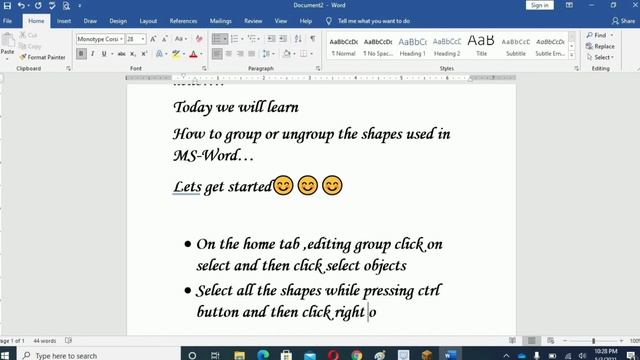Toggle Subscript formatting
Image resolution: width=640 pixels, height=360 pixels.
point(133,54)
